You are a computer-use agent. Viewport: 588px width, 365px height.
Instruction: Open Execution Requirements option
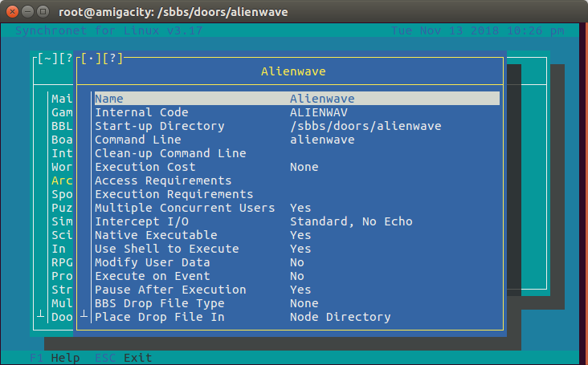[x=297, y=194]
